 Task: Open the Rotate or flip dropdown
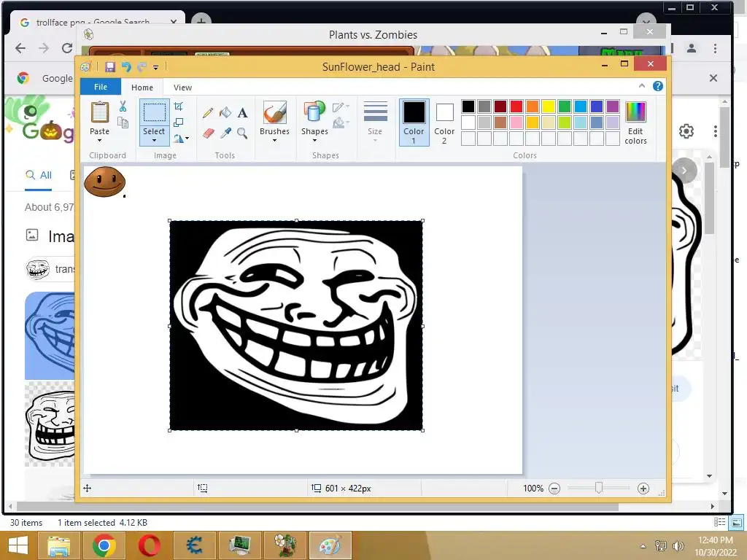point(181,139)
